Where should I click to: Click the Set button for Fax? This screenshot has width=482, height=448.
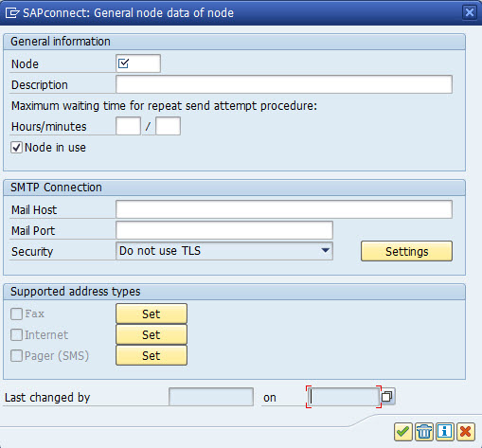[x=152, y=314]
